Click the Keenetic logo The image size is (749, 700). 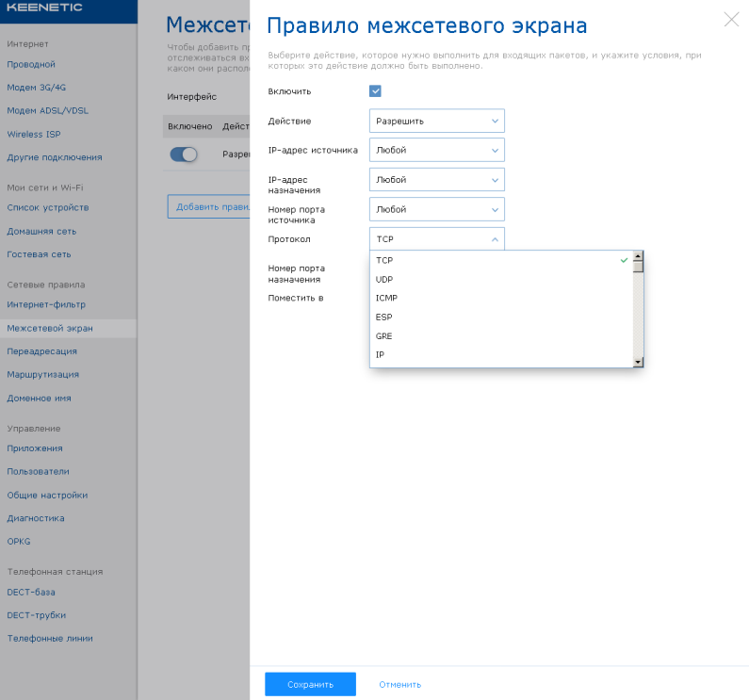pos(44,8)
